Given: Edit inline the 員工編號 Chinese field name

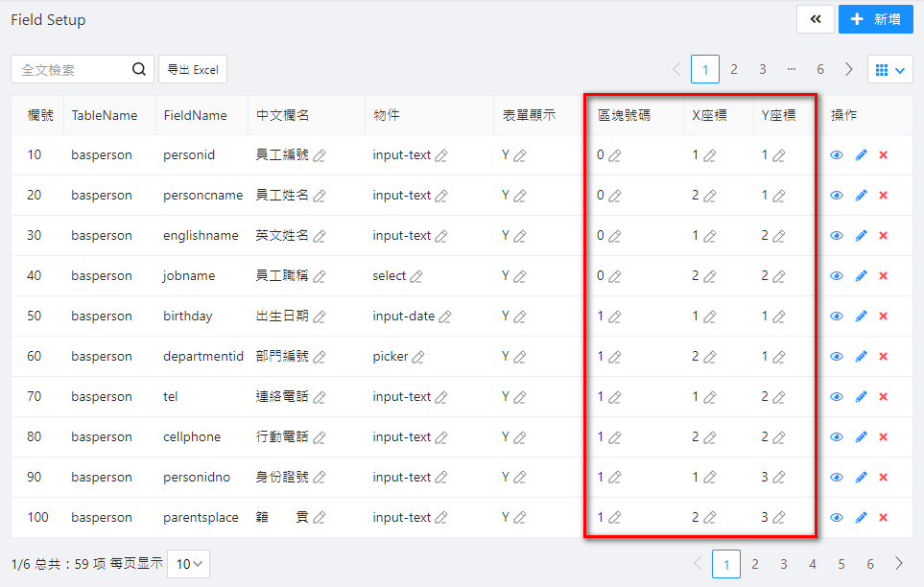Looking at the screenshot, I should click(x=320, y=155).
